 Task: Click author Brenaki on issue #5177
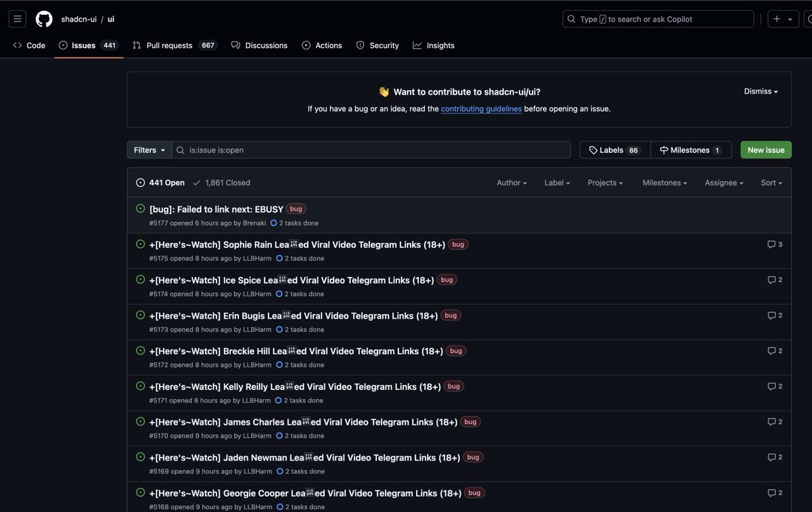(x=254, y=223)
